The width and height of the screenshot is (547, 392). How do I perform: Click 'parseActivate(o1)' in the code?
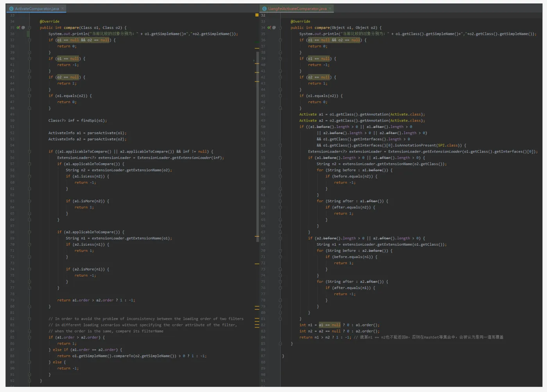(x=107, y=133)
